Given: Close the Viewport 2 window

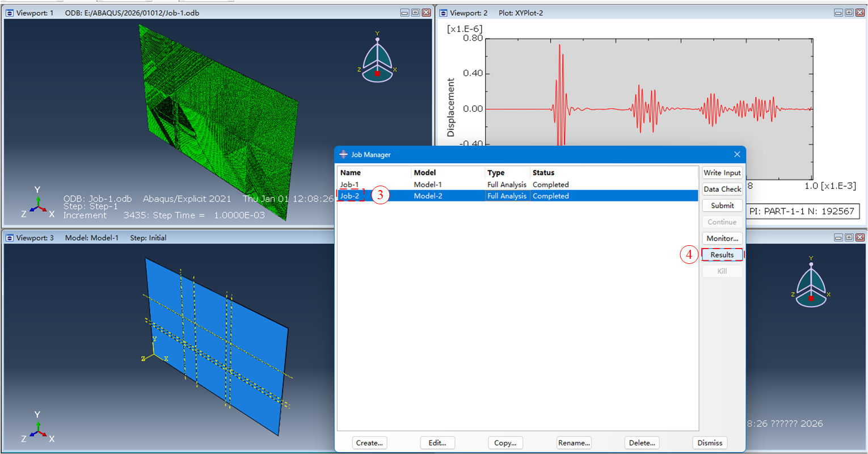Looking at the screenshot, I should (860, 13).
